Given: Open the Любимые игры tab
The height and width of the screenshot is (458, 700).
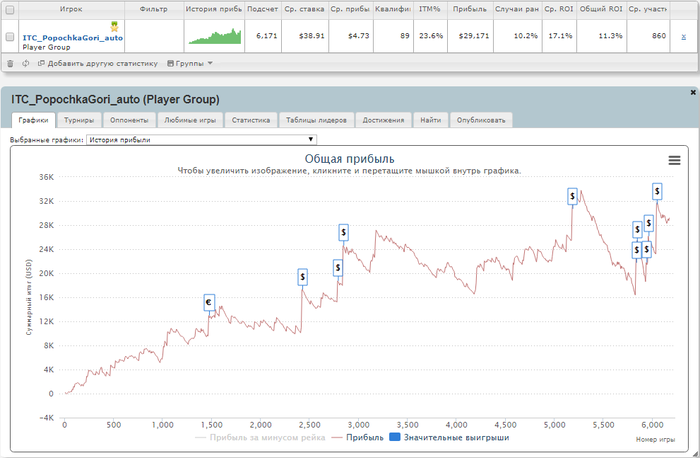Looking at the screenshot, I should click(190, 120).
